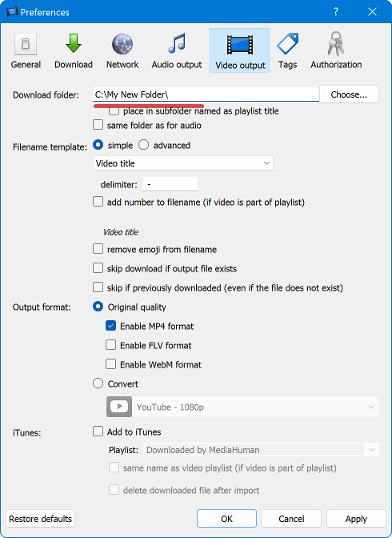Select the advanced filename template option

pos(143,145)
